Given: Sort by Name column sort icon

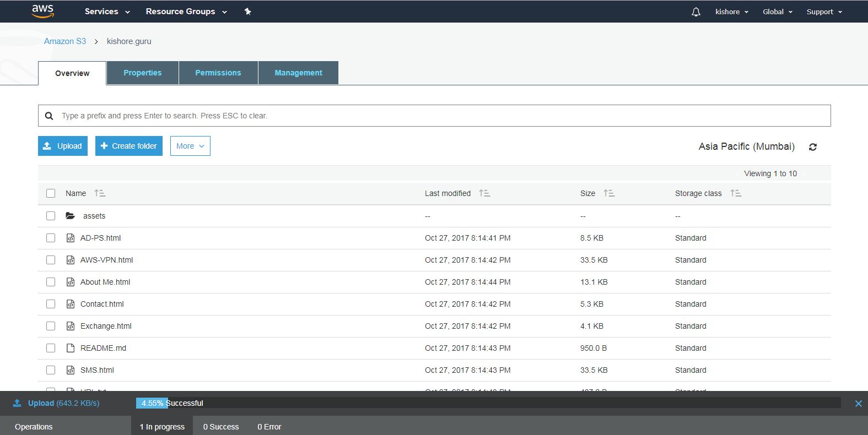Looking at the screenshot, I should 100,193.
